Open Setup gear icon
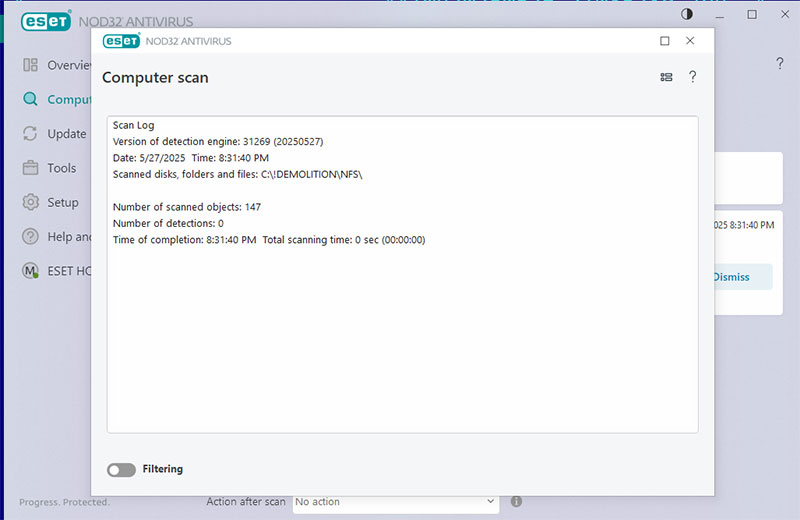 point(30,202)
